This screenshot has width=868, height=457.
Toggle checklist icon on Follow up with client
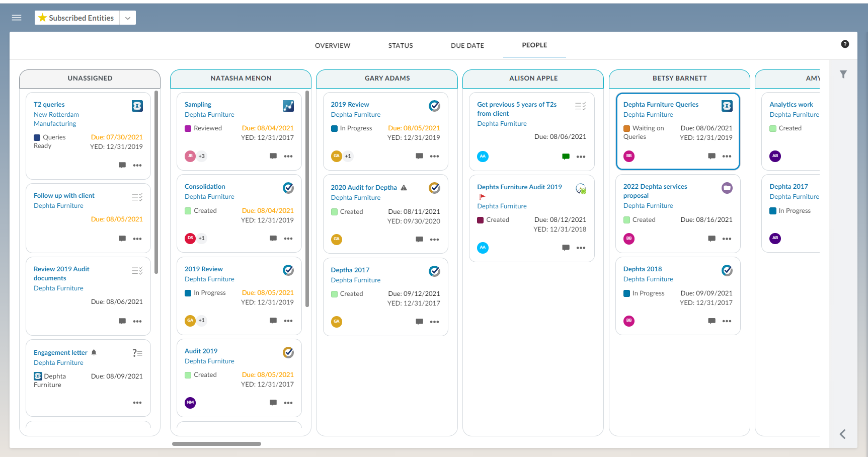[x=137, y=197]
